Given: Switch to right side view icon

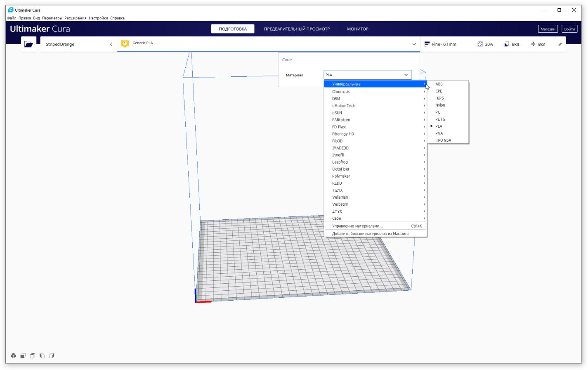Looking at the screenshot, I should point(52,356).
